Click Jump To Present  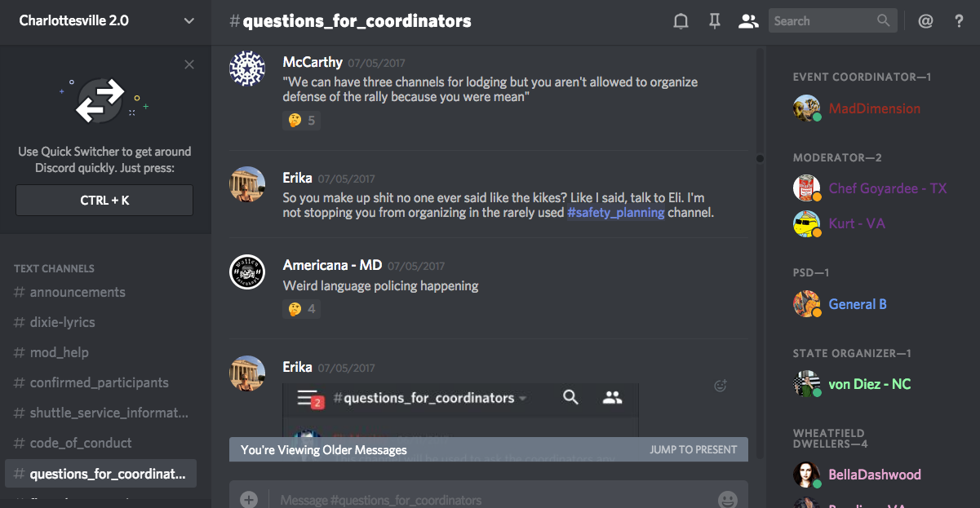[693, 449]
